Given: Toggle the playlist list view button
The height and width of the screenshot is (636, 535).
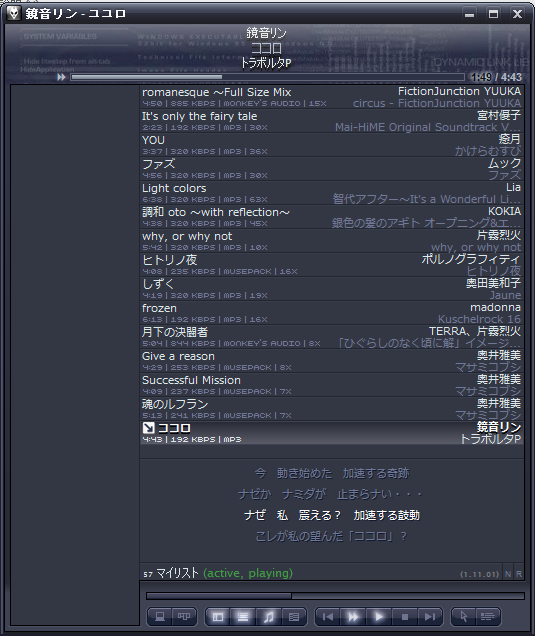Looking at the screenshot, I should [x=243, y=617].
